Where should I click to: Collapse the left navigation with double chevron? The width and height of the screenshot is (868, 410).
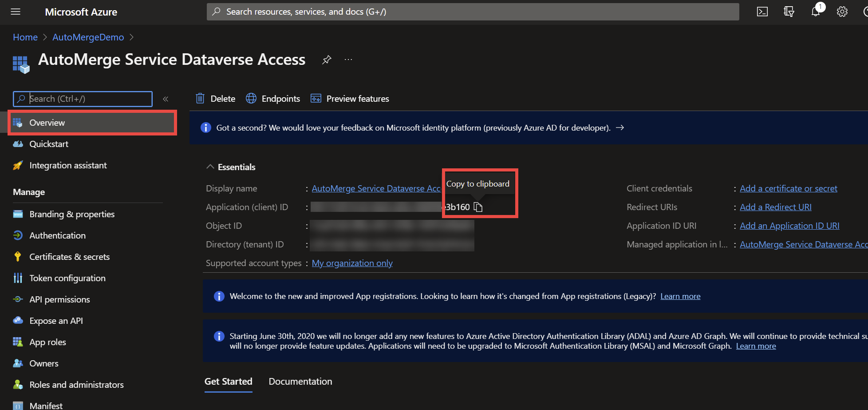(x=166, y=99)
